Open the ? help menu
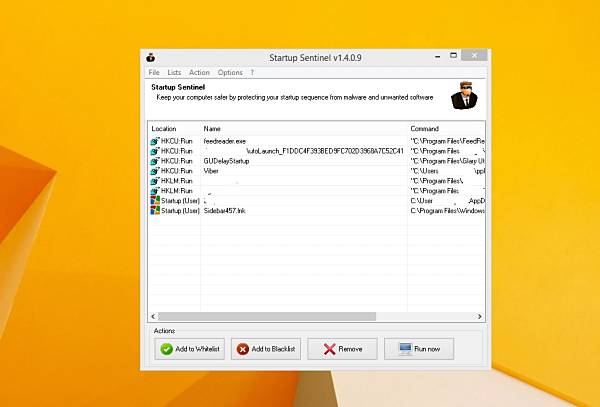Image resolution: width=600 pixels, height=407 pixels. click(252, 72)
